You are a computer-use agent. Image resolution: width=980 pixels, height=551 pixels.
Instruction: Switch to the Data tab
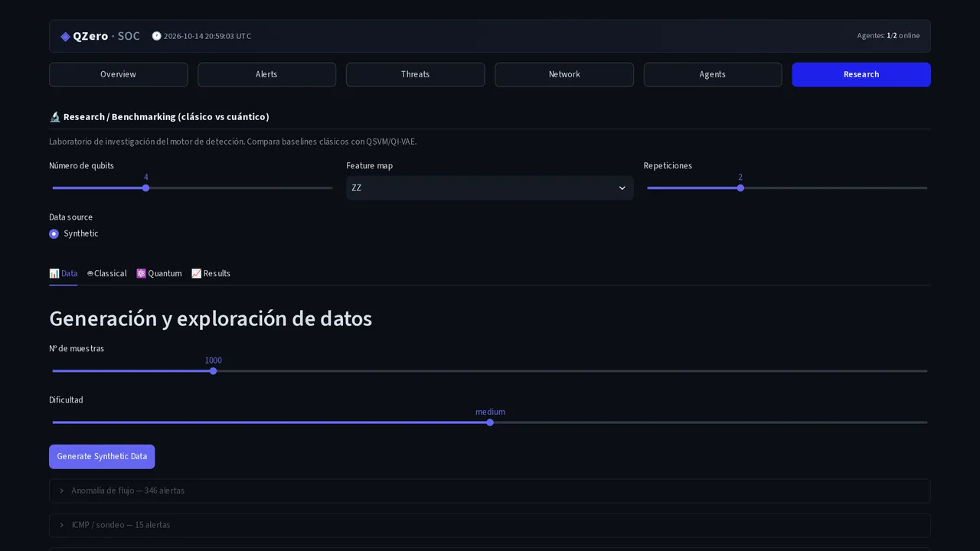coord(64,274)
